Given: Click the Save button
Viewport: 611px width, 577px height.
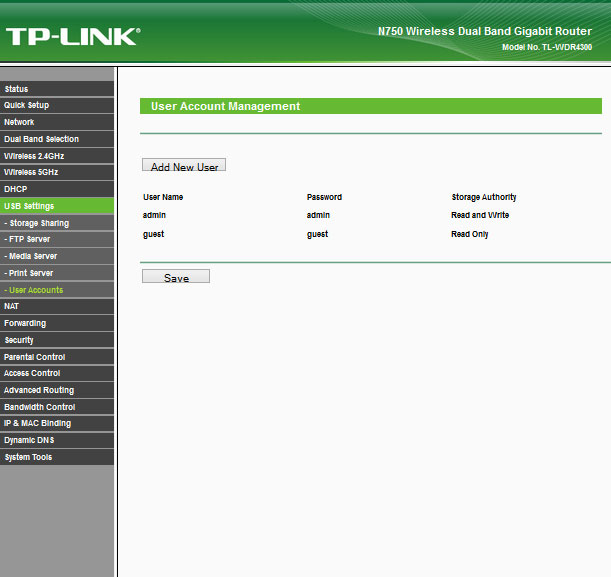Looking at the screenshot, I should (176, 276).
